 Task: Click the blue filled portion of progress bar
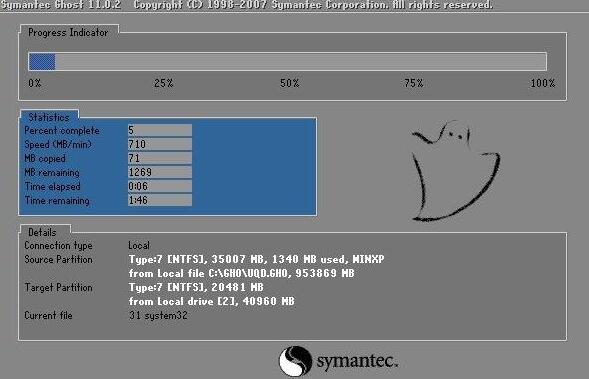tap(42, 62)
